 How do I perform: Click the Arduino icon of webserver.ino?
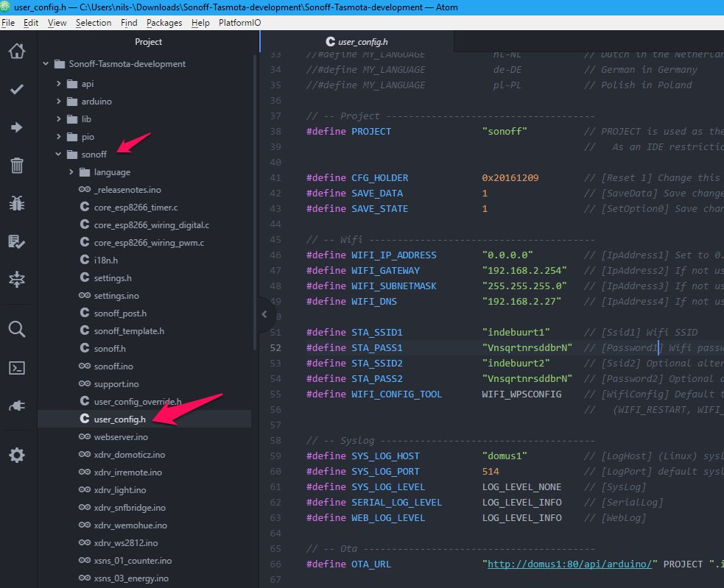pos(85,436)
